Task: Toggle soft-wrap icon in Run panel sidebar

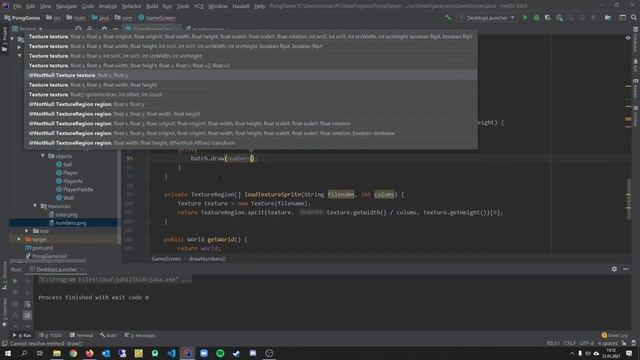Action: (27, 304)
